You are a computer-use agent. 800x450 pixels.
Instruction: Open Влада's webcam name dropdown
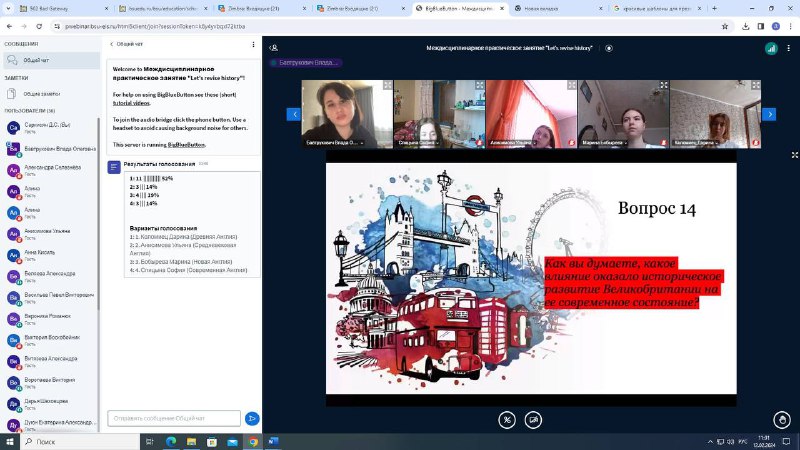click(334, 143)
